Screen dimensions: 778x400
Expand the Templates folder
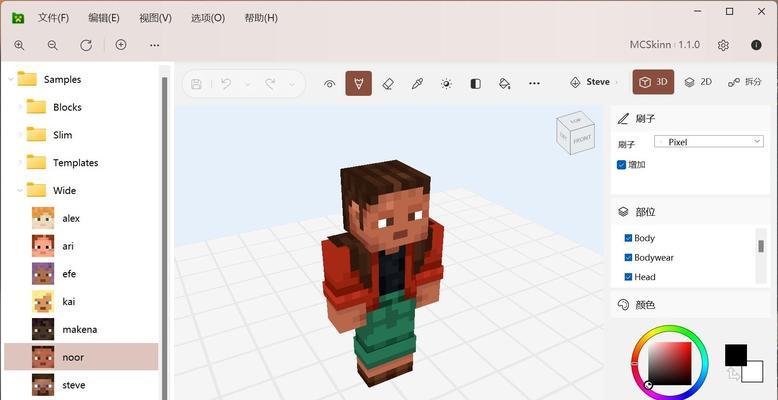pyautogui.click(x=20, y=162)
